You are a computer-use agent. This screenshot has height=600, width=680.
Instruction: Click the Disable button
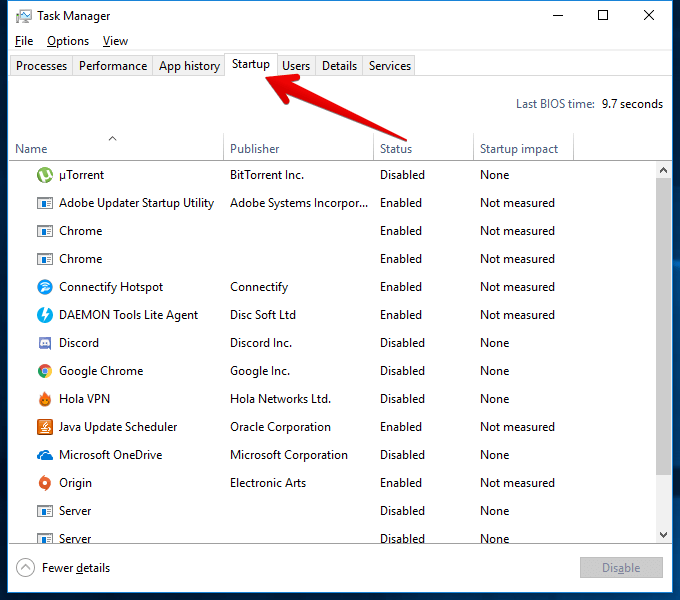point(621,567)
